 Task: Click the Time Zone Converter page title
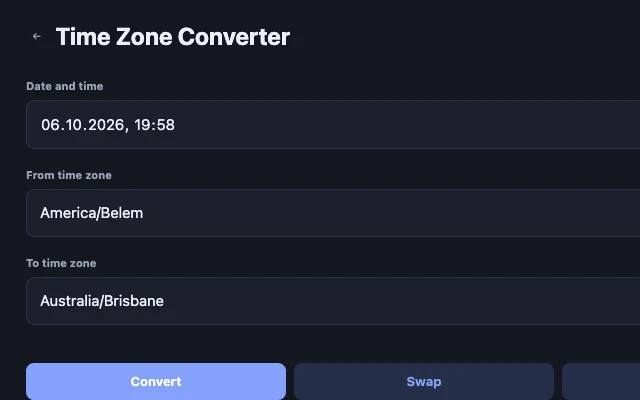click(x=173, y=37)
